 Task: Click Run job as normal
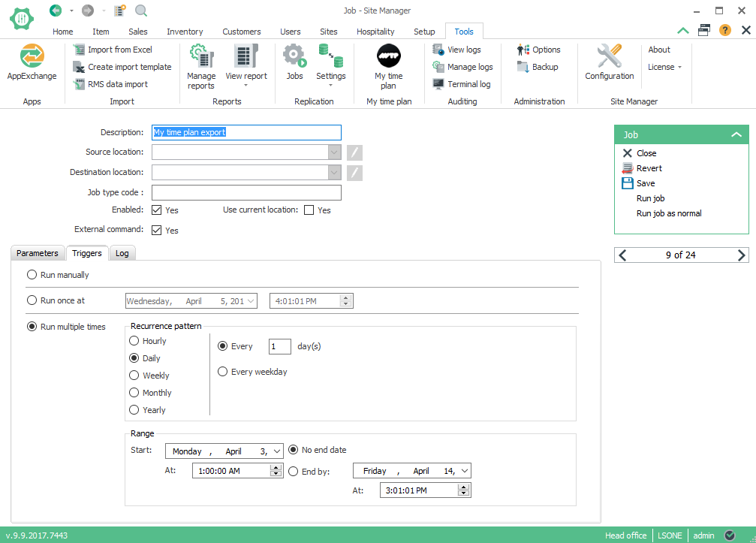669,213
